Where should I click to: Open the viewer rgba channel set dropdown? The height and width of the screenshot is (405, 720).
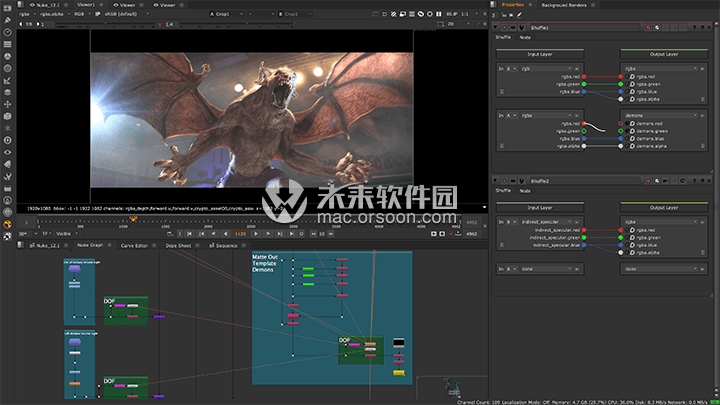pos(27,14)
